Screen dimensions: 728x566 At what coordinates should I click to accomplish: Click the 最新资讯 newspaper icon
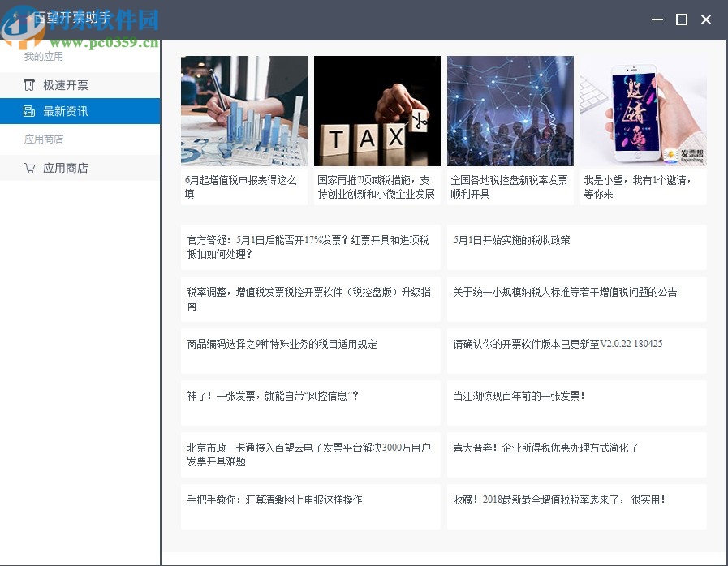click(x=28, y=111)
